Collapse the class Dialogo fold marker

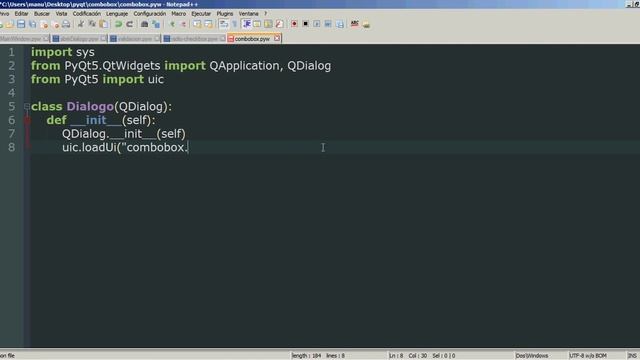(x=27, y=107)
